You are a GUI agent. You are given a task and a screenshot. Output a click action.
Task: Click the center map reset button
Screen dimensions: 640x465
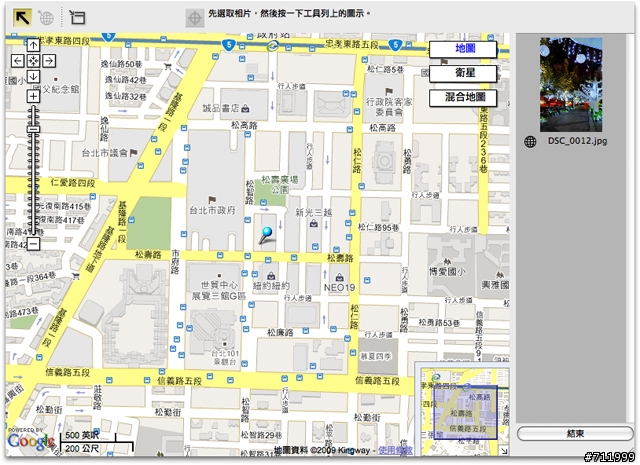[33, 61]
